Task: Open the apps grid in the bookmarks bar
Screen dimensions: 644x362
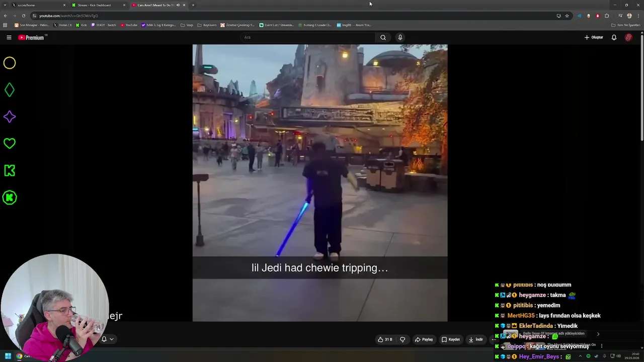Action: (x=6, y=25)
